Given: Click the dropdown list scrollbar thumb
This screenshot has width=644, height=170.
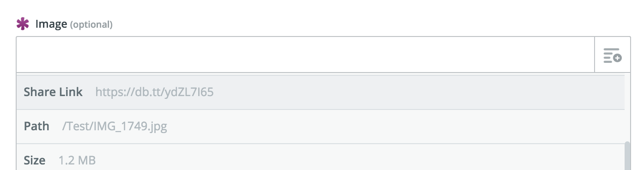Looking at the screenshot, I should 627,156.
